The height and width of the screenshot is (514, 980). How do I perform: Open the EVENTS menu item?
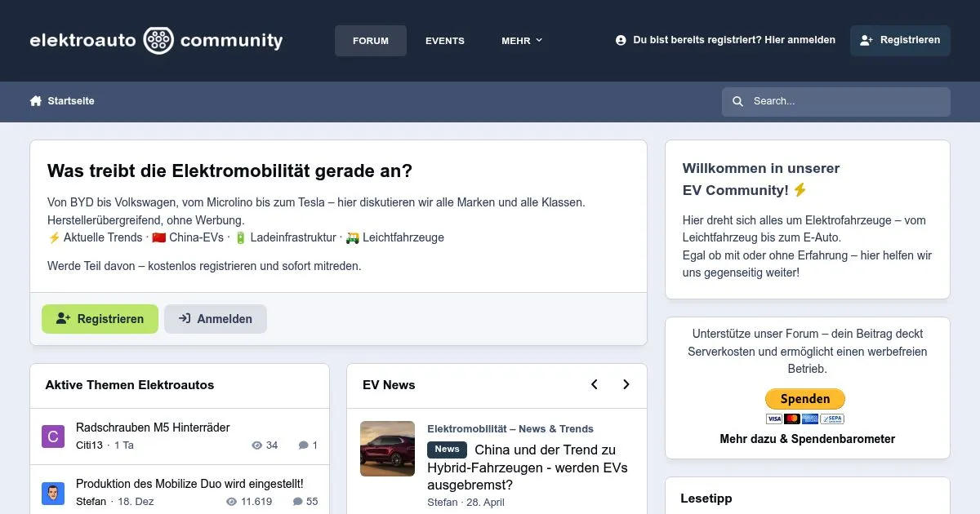pyautogui.click(x=445, y=41)
